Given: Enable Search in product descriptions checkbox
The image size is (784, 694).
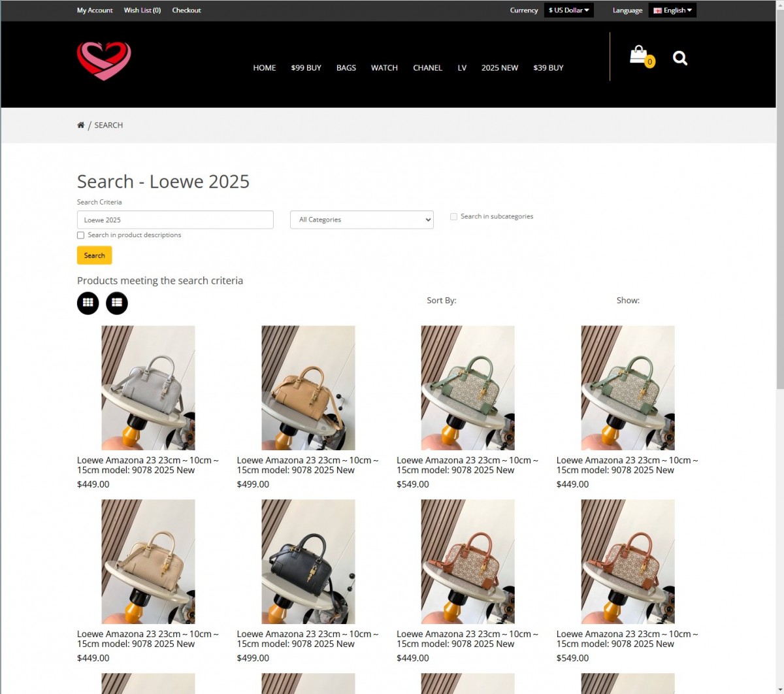Looking at the screenshot, I should point(81,235).
